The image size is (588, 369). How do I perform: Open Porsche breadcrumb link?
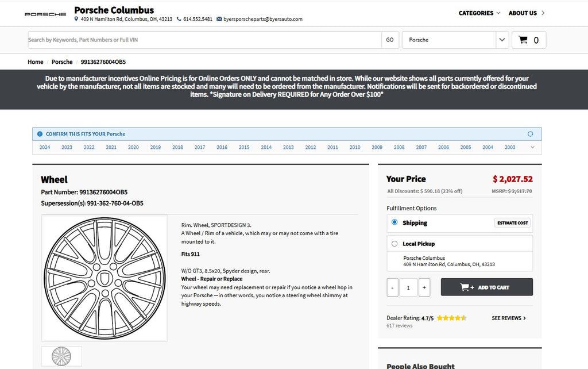tap(62, 62)
